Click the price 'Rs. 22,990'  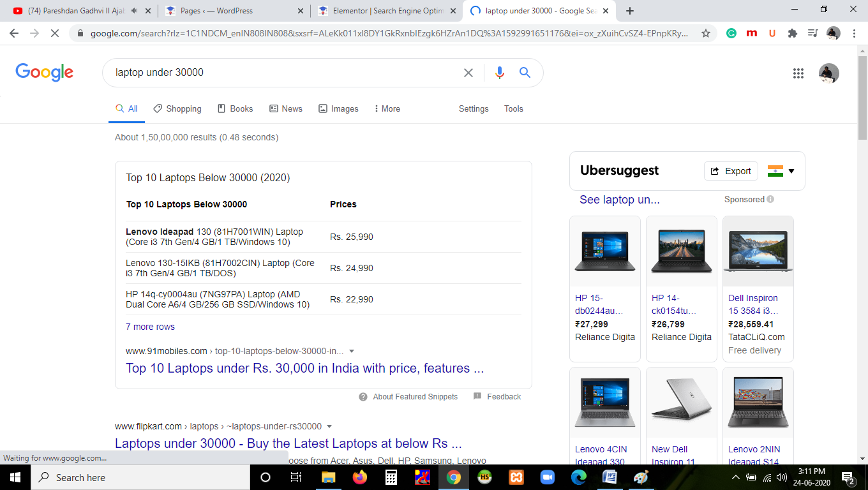point(352,299)
